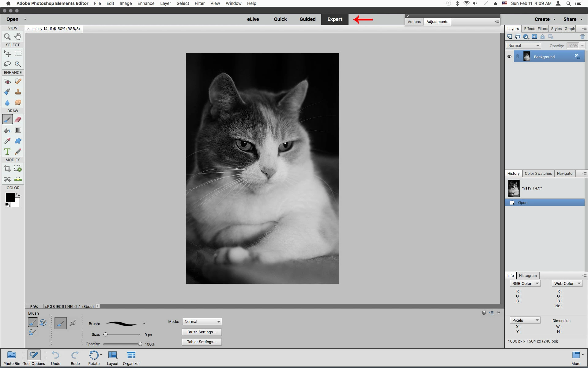Enable airbrush mode in brush options
Viewport: 588px width, 368px height.
click(x=73, y=323)
